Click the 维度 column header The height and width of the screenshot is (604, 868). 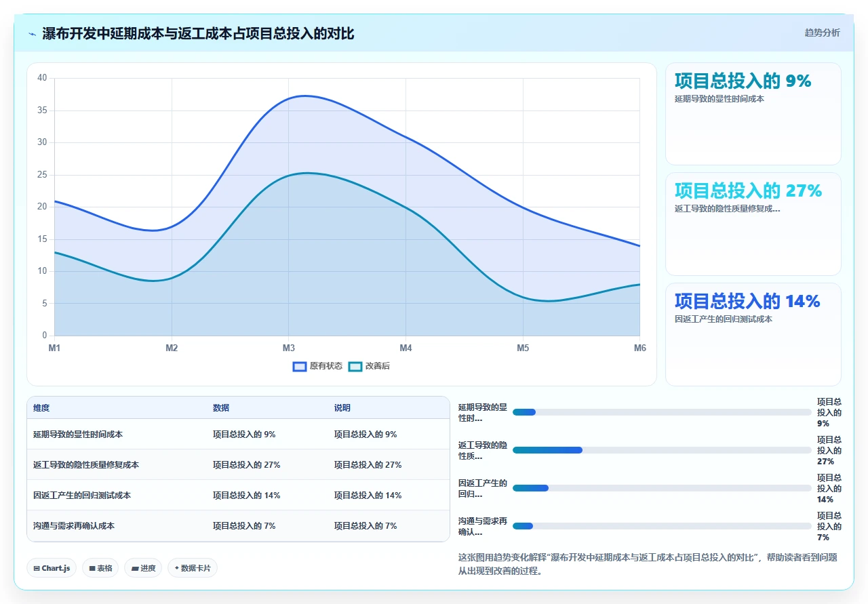41,408
